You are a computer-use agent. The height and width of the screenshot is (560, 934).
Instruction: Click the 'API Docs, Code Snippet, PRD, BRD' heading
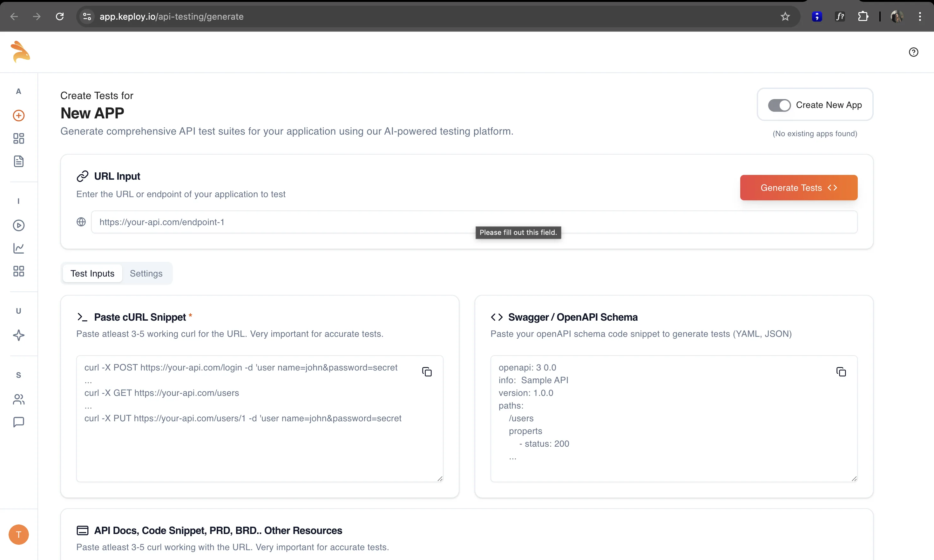coord(218,530)
